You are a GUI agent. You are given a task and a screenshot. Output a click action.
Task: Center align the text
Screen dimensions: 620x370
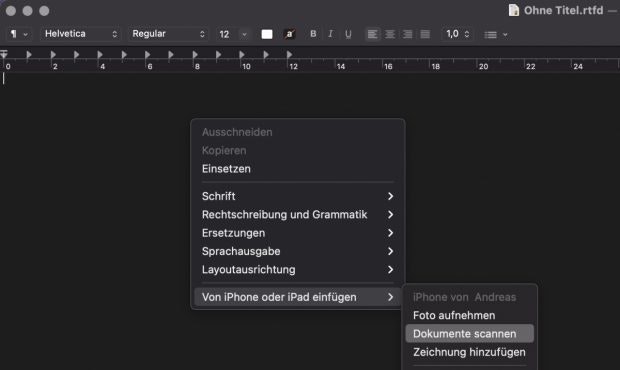coord(390,34)
